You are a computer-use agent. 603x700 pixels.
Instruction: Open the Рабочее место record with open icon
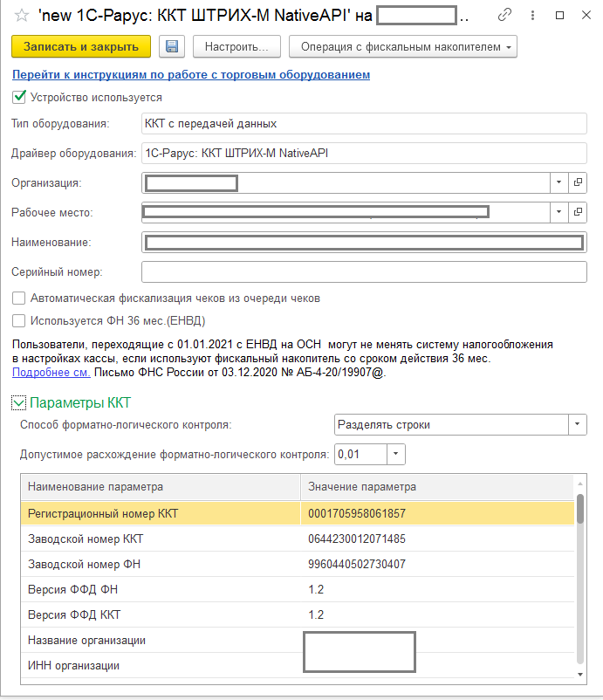578,212
